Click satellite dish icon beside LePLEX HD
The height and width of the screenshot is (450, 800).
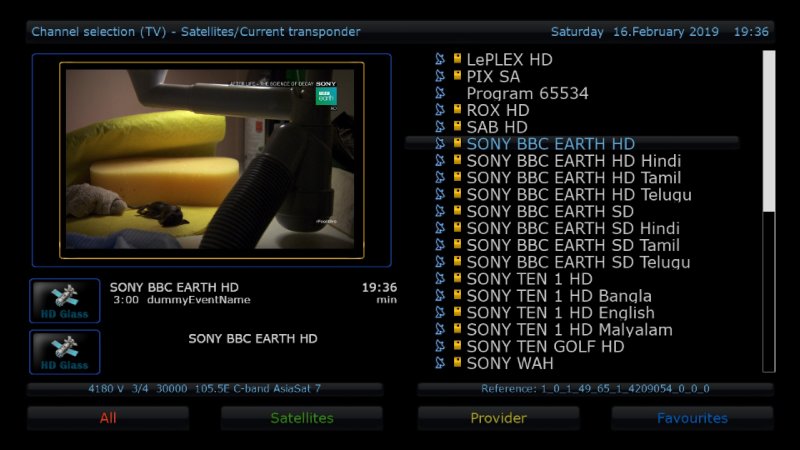coord(440,59)
